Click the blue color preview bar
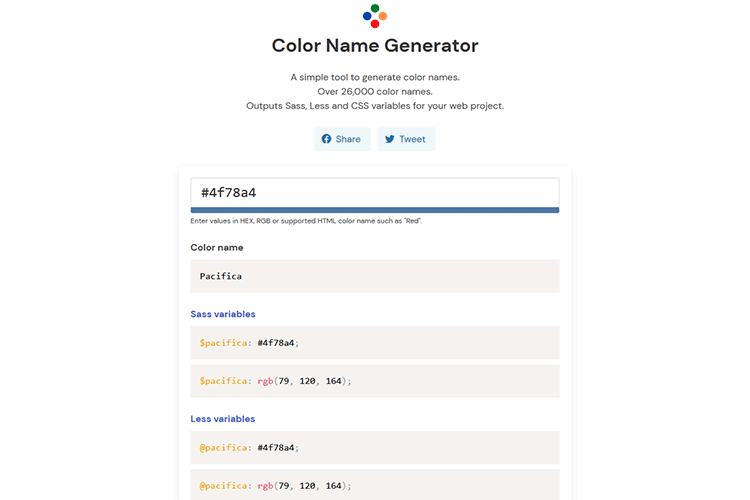750x500 pixels. [x=374, y=210]
